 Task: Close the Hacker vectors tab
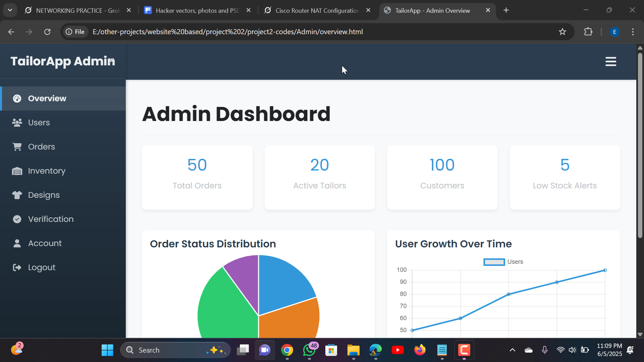point(249,10)
